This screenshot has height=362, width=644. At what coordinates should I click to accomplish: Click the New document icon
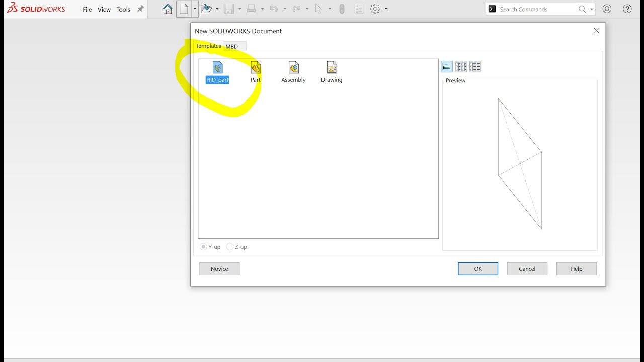pyautogui.click(x=184, y=9)
